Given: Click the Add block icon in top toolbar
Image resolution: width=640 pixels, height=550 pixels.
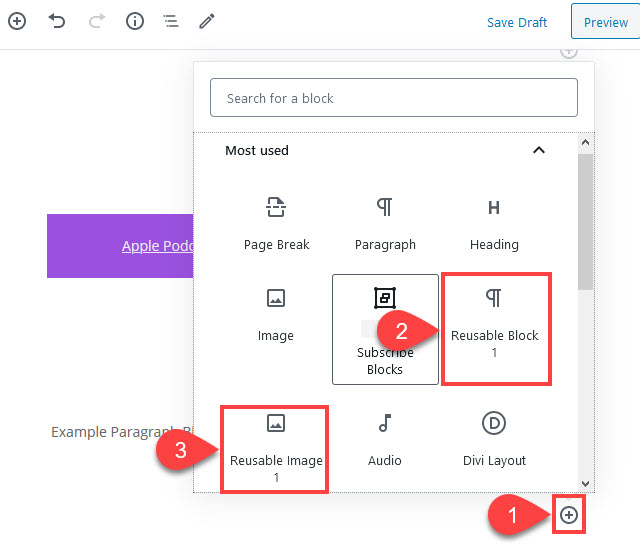Looking at the screenshot, I should pyautogui.click(x=17, y=21).
